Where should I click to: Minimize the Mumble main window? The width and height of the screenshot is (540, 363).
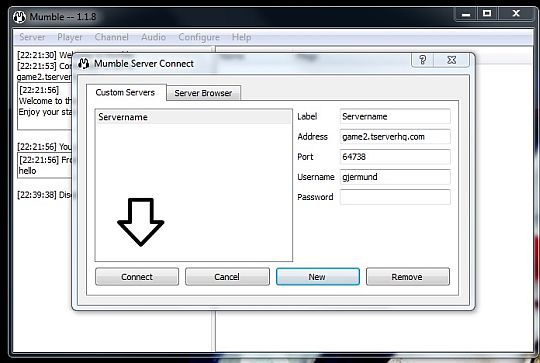coord(466,14)
